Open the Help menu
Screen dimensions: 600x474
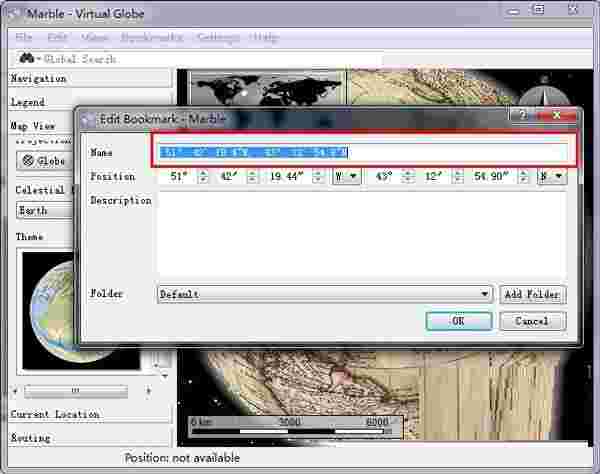263,37
